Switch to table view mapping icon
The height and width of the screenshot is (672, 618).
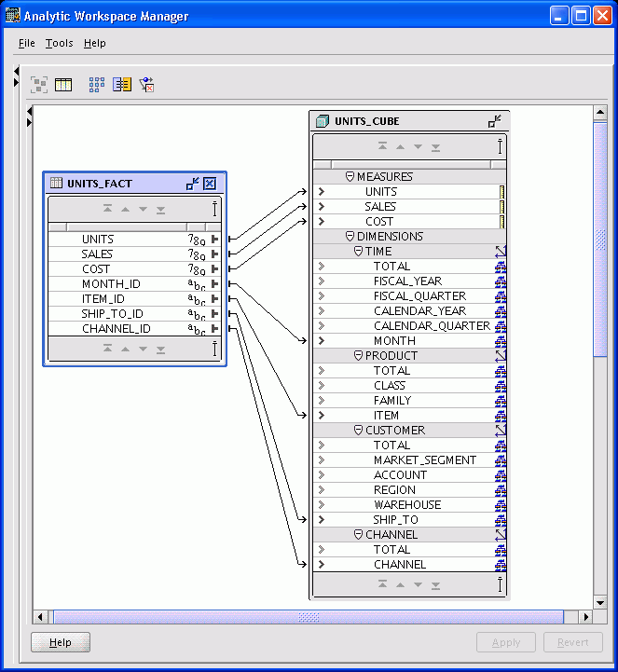coord(63,85)
